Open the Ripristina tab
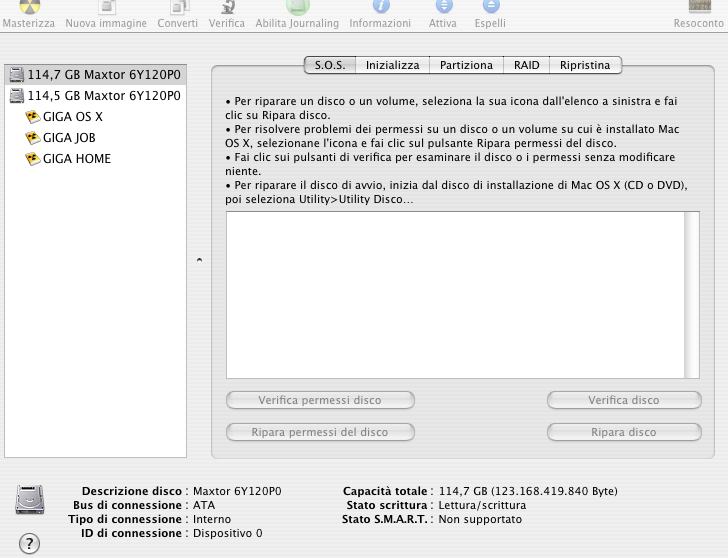The height and width of the screenshot is (558, 728). [585, 65]
